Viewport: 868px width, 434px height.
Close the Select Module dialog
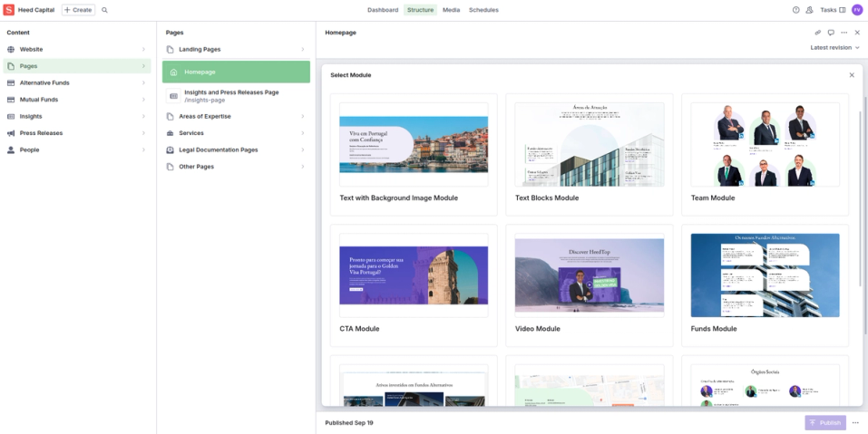tap(852, 75)
